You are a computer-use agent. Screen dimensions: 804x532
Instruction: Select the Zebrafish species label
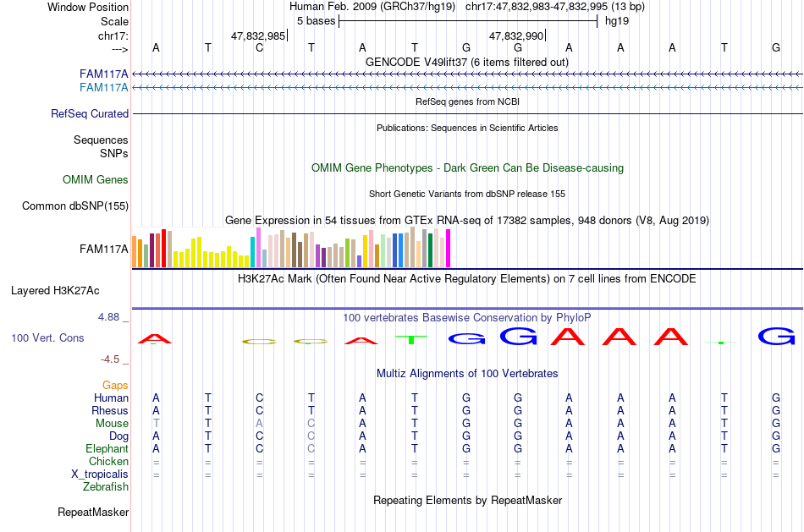(106, 486)
